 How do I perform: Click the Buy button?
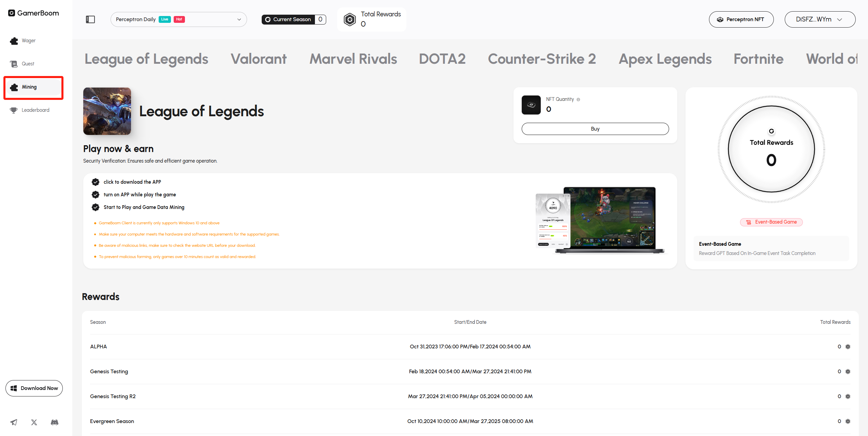coord(595,129)
